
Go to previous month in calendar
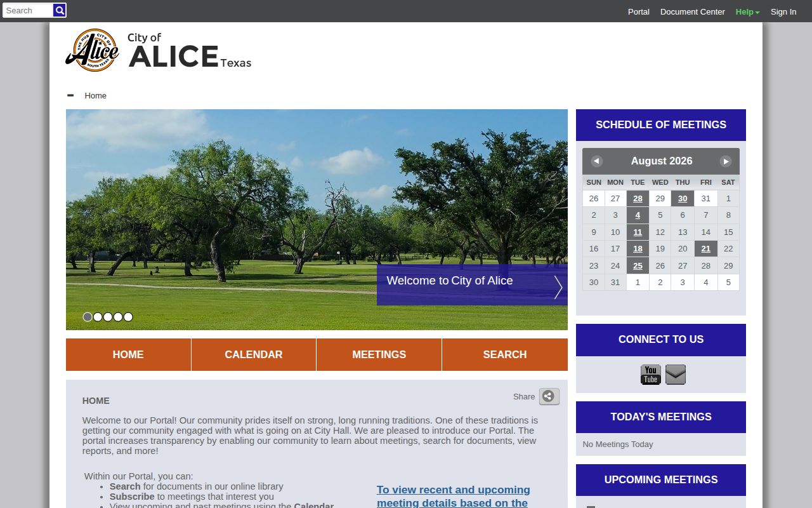click(596, 161)
